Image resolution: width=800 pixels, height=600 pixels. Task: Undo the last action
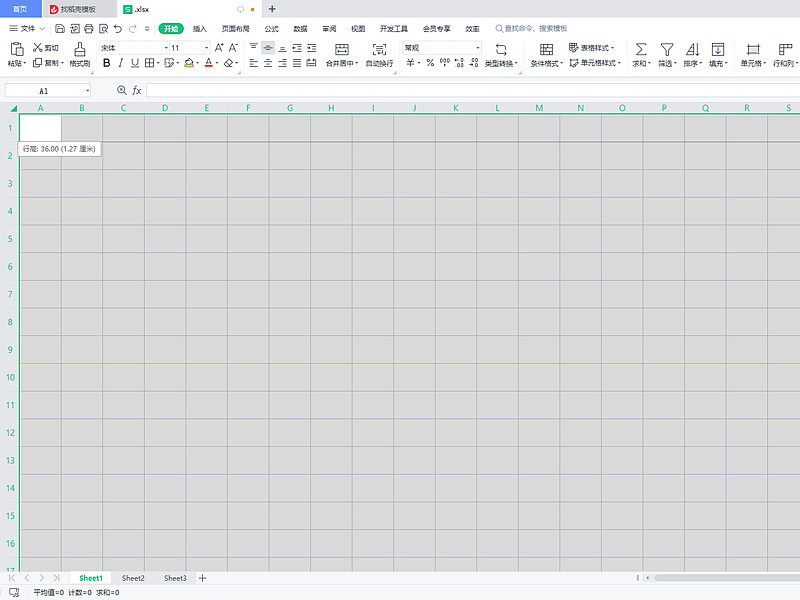click(118, 29)
